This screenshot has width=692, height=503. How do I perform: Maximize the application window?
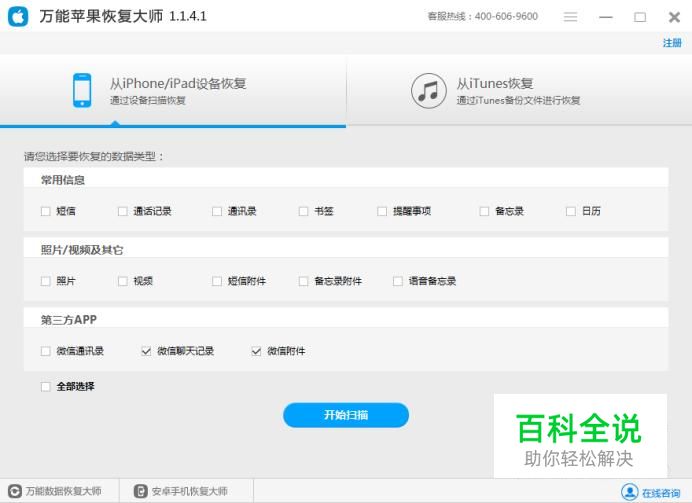coord(640,17)
